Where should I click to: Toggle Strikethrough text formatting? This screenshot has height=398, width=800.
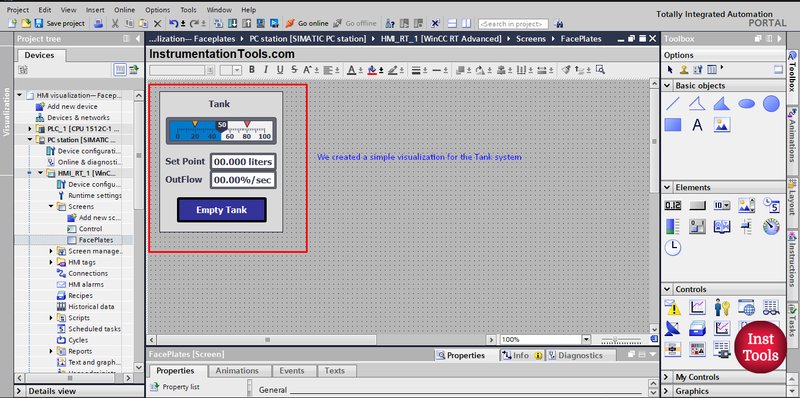(x=294, y=70)
